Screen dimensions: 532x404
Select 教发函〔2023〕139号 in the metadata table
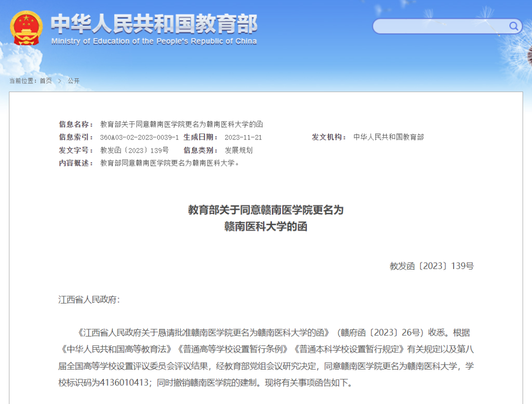134,150
